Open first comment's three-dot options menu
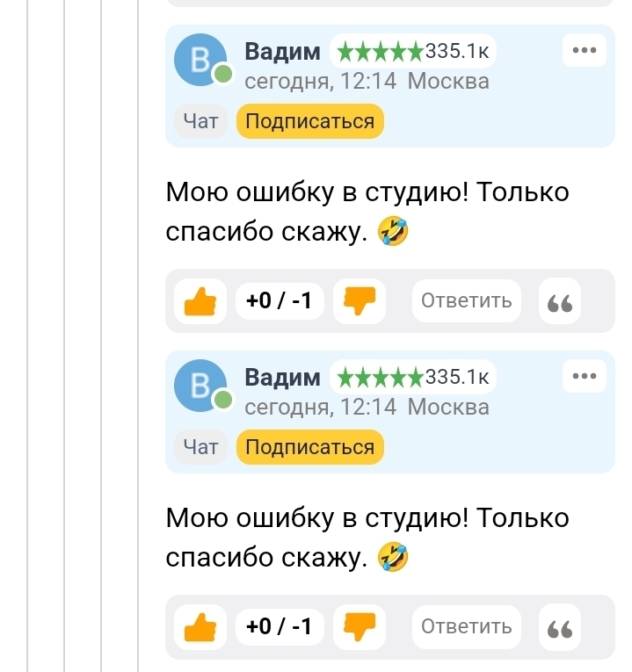The width and height of the screenshot is (632, 672). coord(584,51)
